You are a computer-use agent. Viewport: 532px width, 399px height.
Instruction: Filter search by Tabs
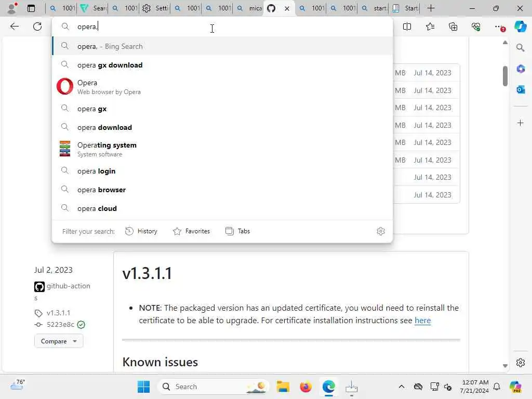click(x=237, y=231)
